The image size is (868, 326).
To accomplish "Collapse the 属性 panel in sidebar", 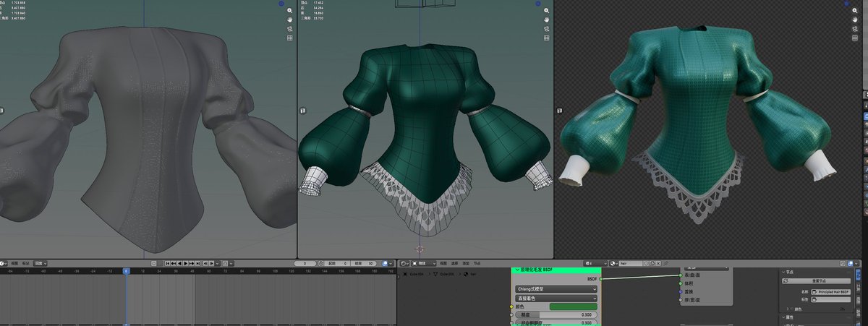I will 784,317.
